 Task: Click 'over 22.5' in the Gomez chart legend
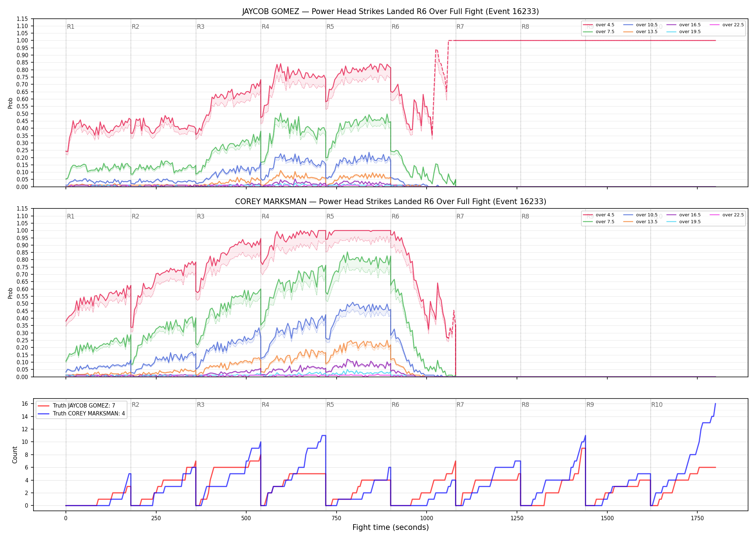733,25
